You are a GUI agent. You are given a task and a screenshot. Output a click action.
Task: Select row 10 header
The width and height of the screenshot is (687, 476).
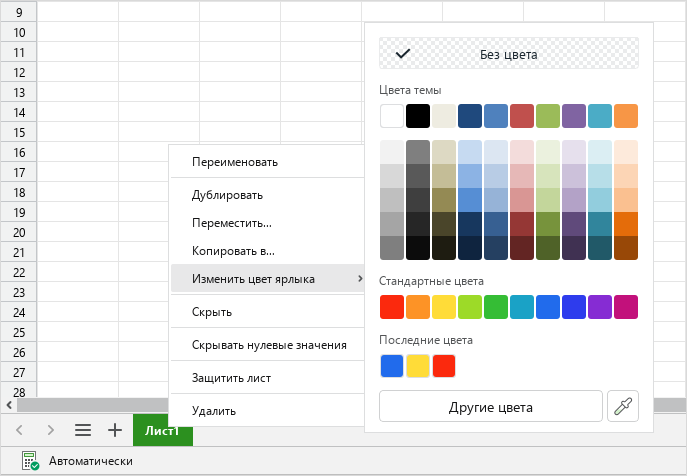[19, 32]
